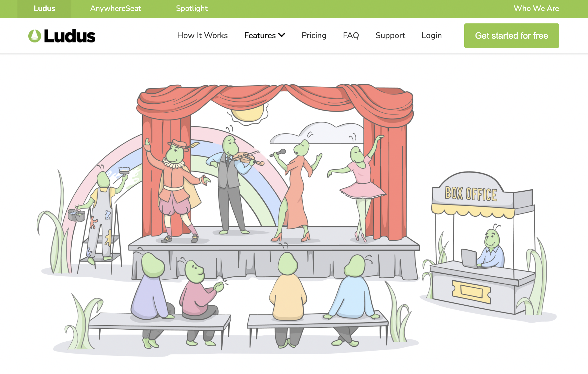This screenshot has width=588, height=374.
Task: Open the FAQ link
Action: tap(351, 35)
